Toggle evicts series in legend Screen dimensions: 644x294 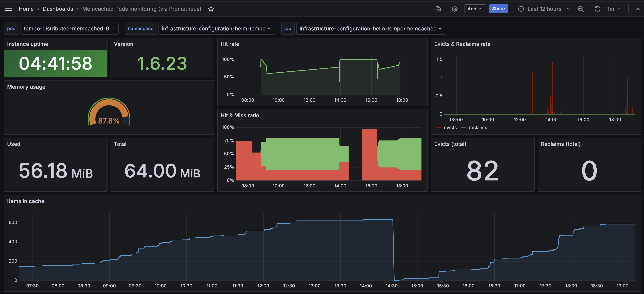450,127
